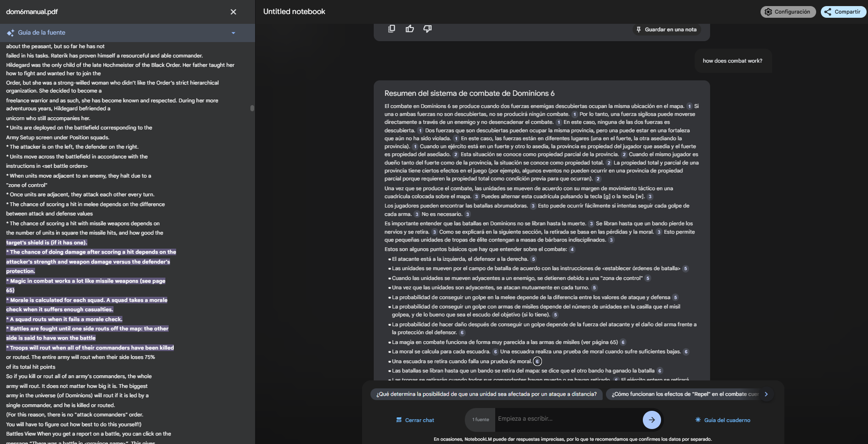Rename the Untitled notebook title

(294, 12)
